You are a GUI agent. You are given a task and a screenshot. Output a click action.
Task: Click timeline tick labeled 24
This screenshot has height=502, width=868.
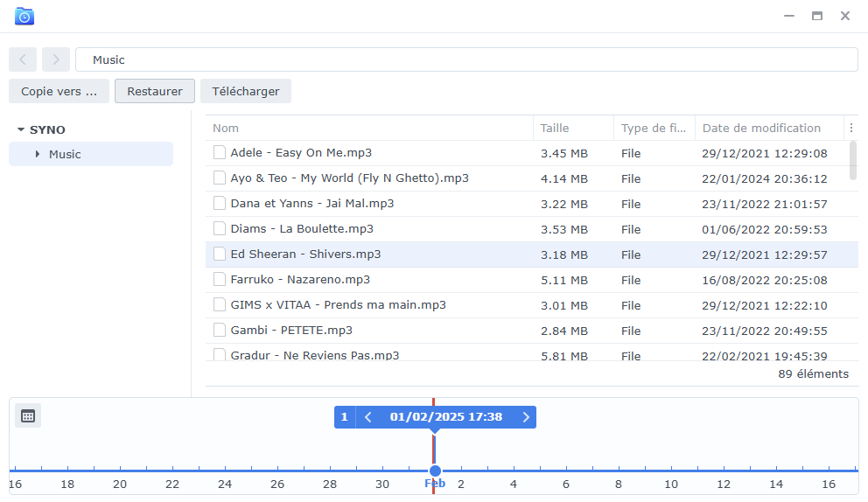pos(225,484)
